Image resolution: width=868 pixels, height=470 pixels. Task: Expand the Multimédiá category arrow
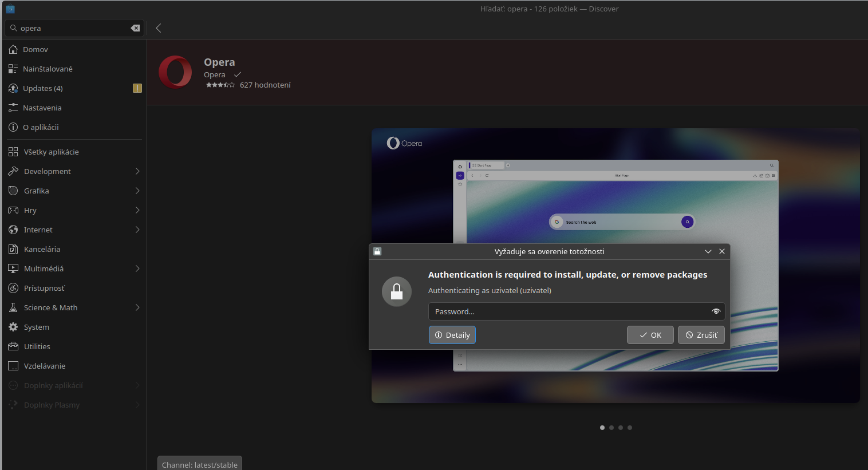(x=137, y=269)
